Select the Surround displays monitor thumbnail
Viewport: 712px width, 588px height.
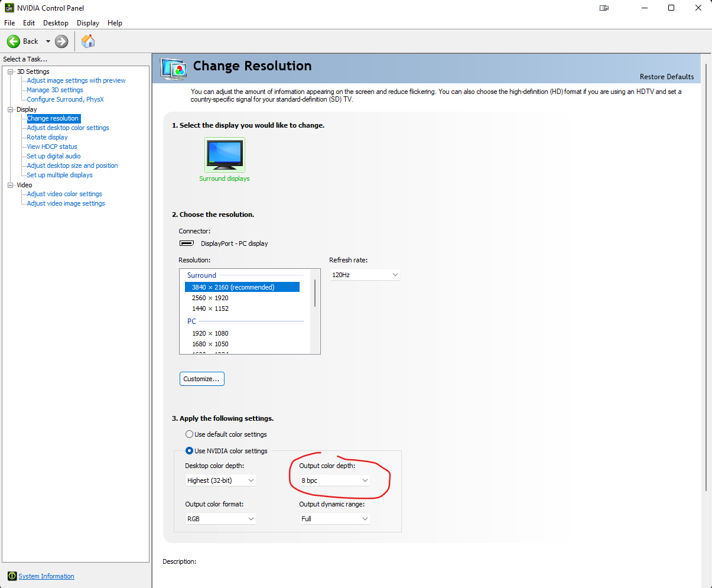225,154
